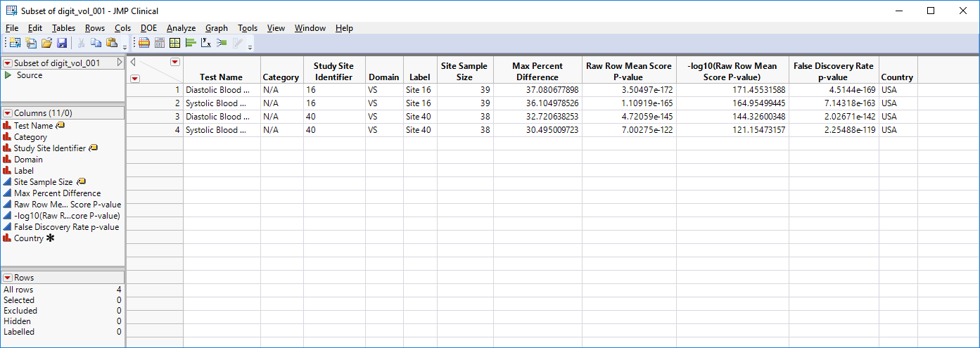Open the Fit Y by X icon

point(206,44)
